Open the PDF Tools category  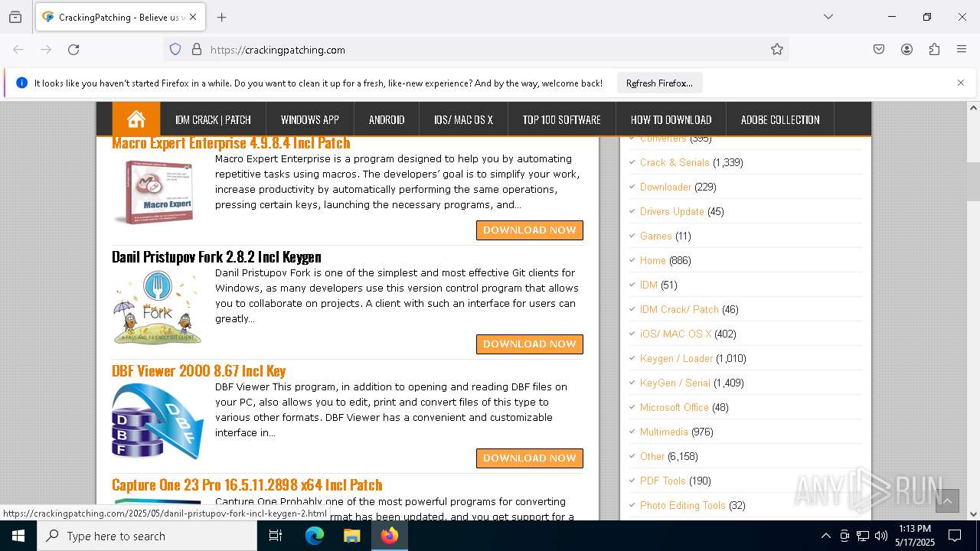[663, 481]
